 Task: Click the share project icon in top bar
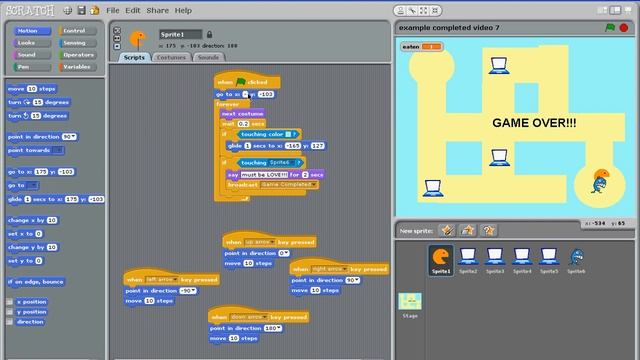pos(95,11)
